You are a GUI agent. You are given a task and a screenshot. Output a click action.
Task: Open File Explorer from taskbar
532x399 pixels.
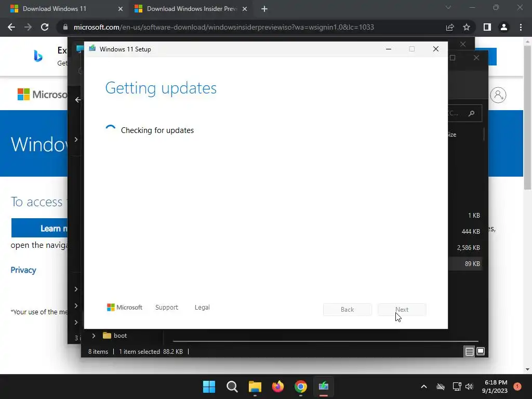pyautogui.click(x=255, y=387)
